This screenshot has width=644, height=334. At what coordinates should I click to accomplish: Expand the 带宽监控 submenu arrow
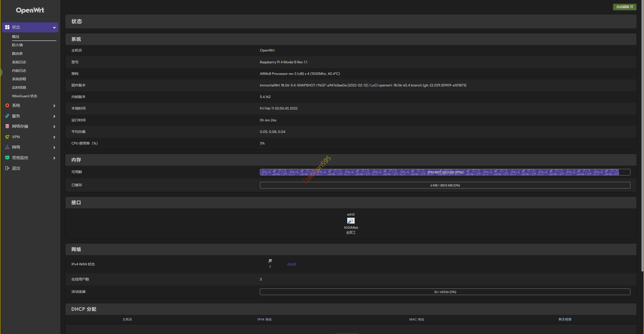54,158
